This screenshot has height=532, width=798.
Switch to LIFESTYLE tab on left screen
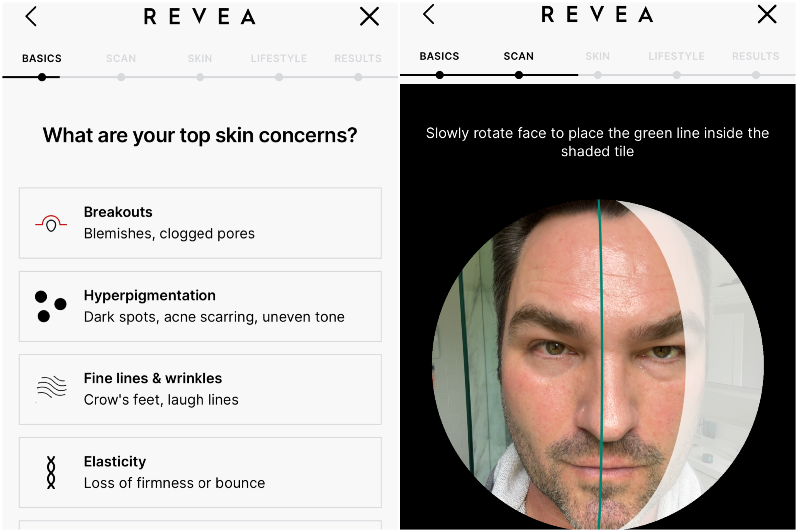click(279, 58)
